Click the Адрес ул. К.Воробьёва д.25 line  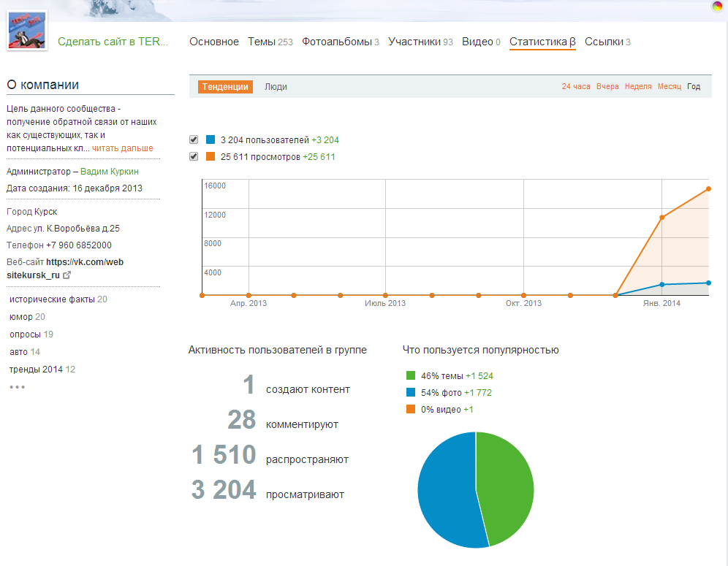pos(63,229)
